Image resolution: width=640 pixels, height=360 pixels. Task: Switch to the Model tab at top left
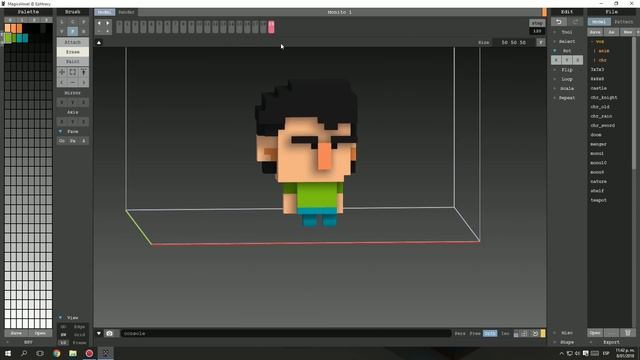pos(104,12)
